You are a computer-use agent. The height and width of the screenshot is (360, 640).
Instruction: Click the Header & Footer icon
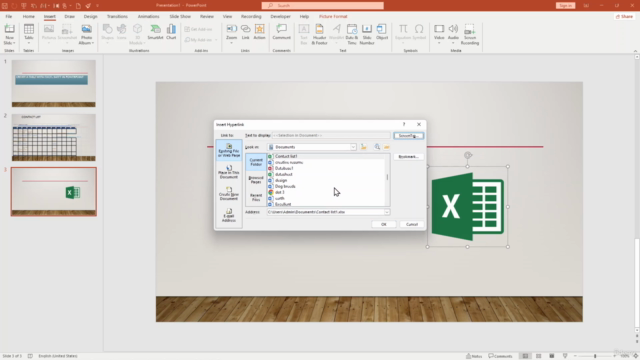tap(319, 34)
